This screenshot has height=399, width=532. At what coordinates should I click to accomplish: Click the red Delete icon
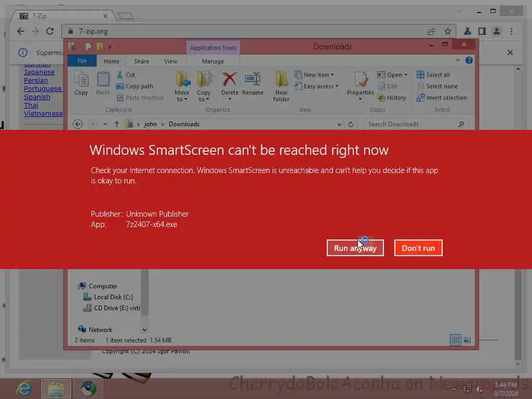230,79
